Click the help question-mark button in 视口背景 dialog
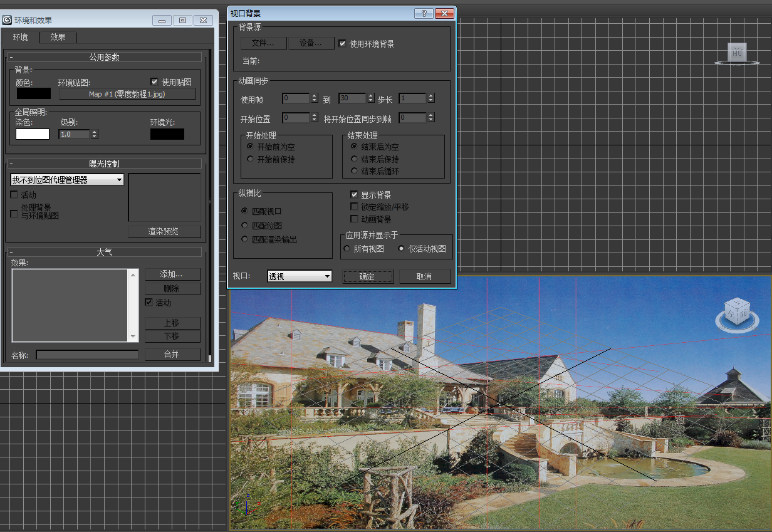This screenshot has height=532, width=772. click(x=424, y=13)
